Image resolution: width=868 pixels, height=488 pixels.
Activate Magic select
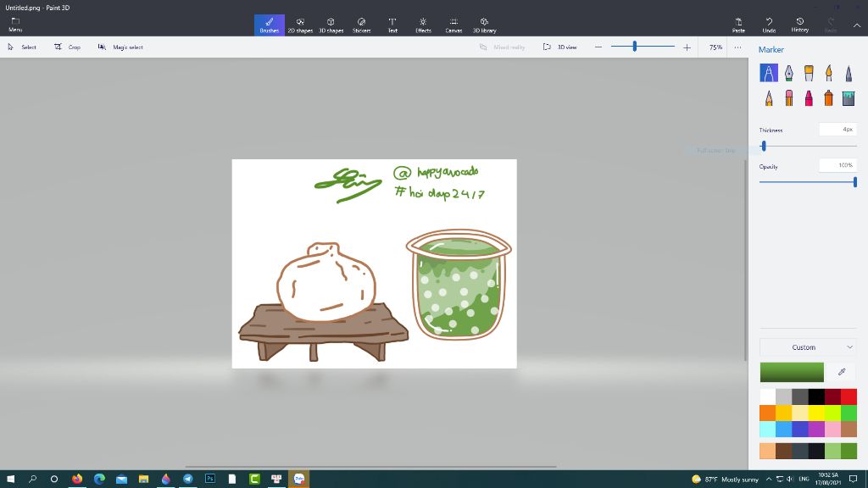coord(120,47)
